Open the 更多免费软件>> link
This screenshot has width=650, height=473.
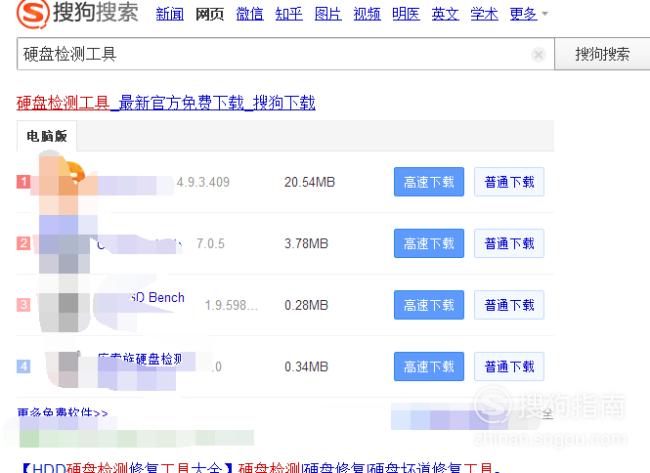coord(63,412)
